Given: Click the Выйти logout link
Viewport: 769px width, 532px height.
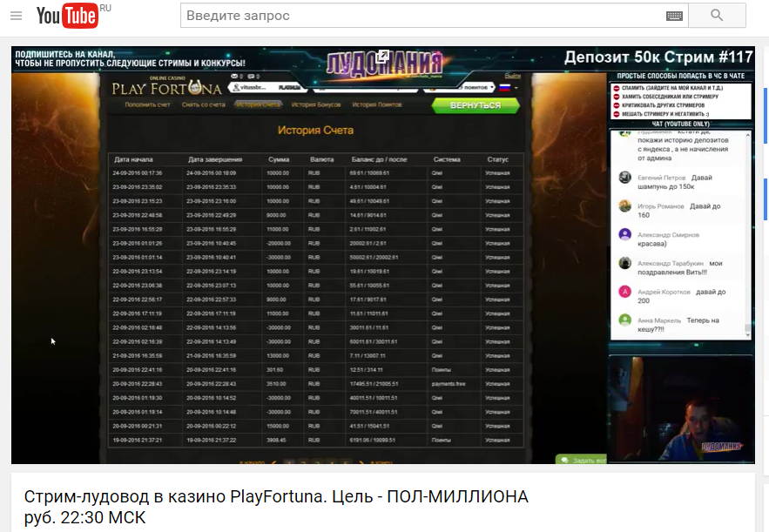Looking at the screenshot, I should [x=512, y=76].
